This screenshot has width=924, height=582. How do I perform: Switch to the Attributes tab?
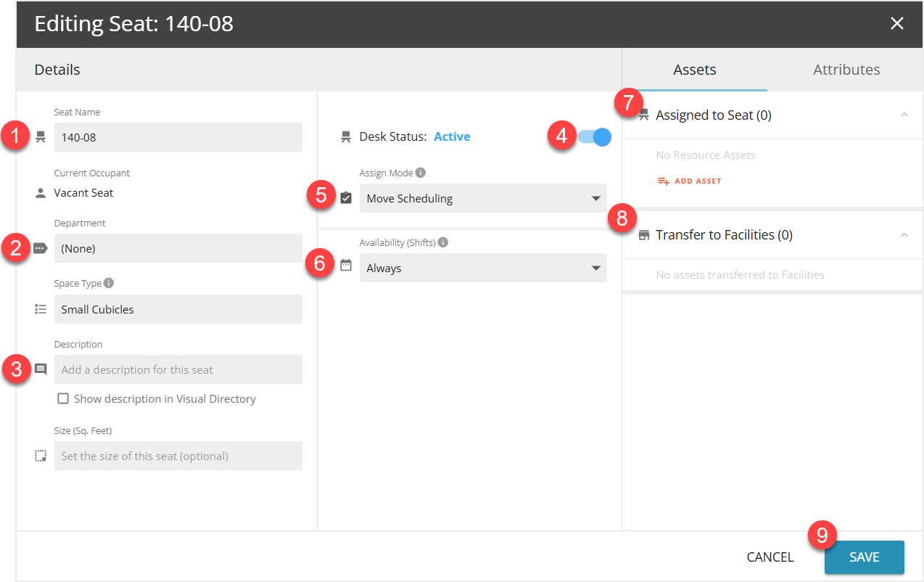pyautogui.click(x=846, y=70)
